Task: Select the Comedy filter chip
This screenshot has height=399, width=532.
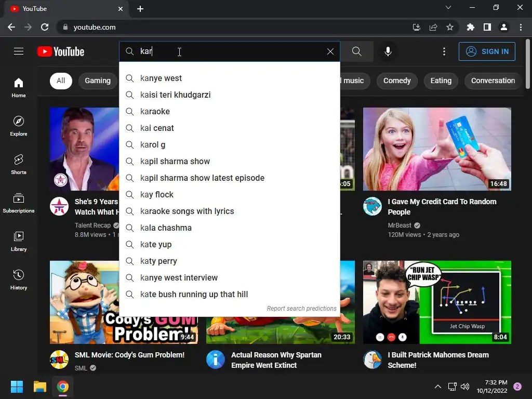Action: point(397,81)
